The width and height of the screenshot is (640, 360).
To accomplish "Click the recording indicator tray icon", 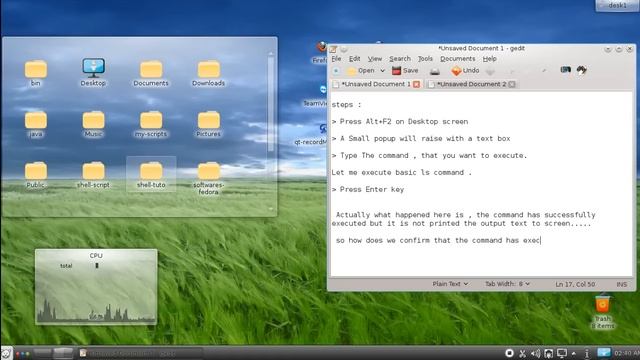I will pyautogui.click(x=509, y=353).
